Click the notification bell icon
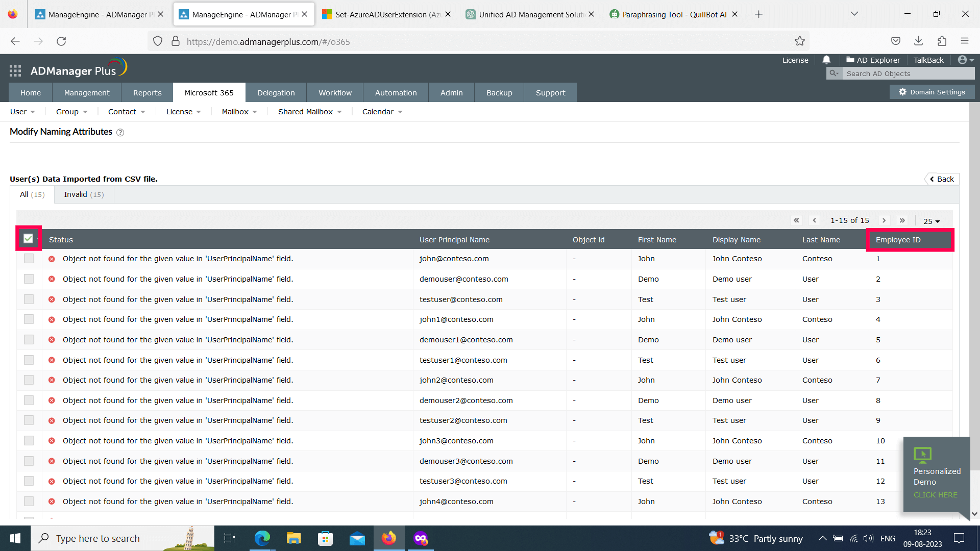 (826, 60)
